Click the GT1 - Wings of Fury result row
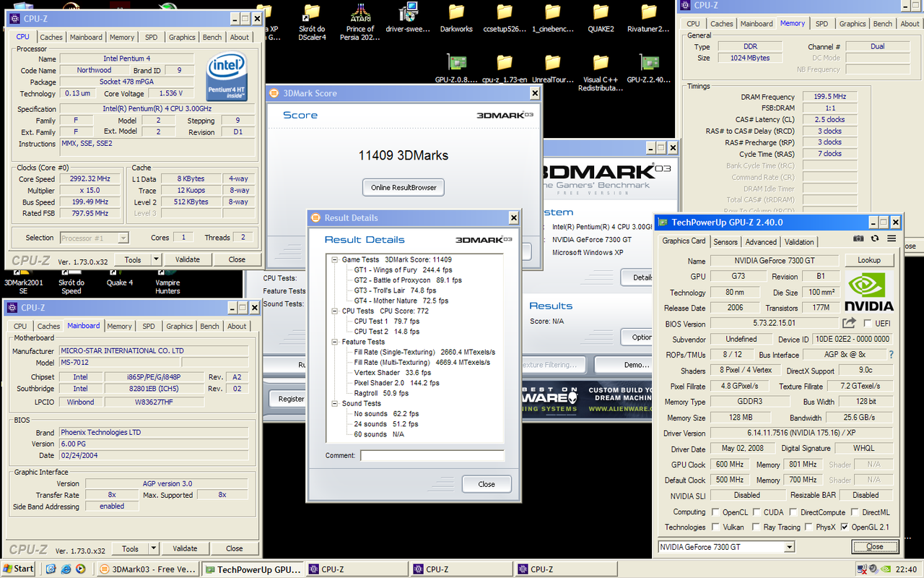This screenshot has width=924, height=578. click(403, 269)
